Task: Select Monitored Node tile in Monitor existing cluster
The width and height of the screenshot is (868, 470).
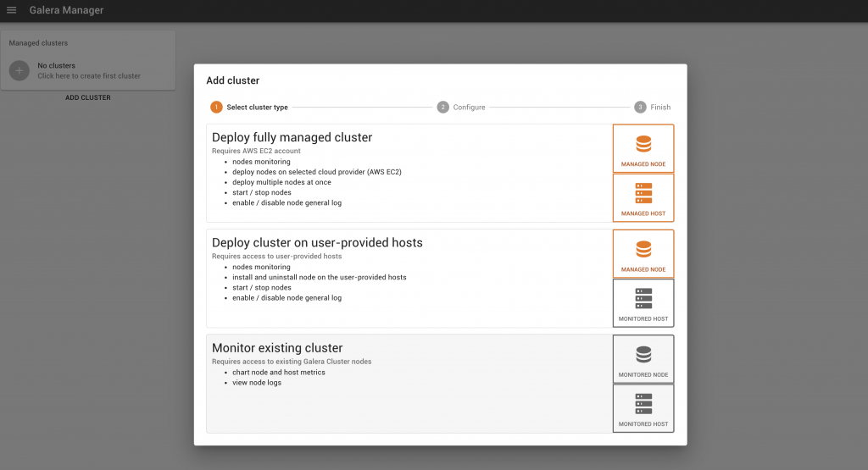Action: (x=643, y=359)
